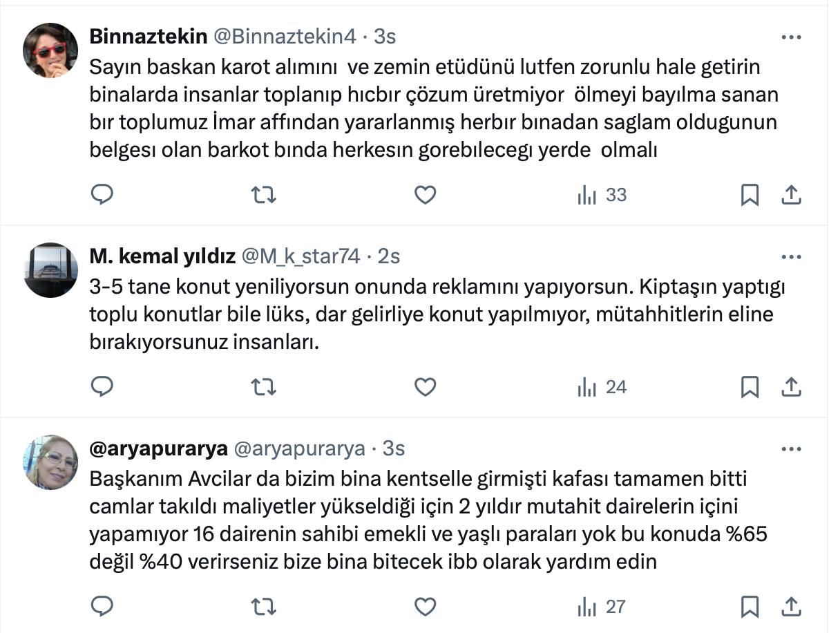This screenshot has height=633, width=840.
Task: Open more options for Binnaztekin's tweet
Action: coord(790,37)
